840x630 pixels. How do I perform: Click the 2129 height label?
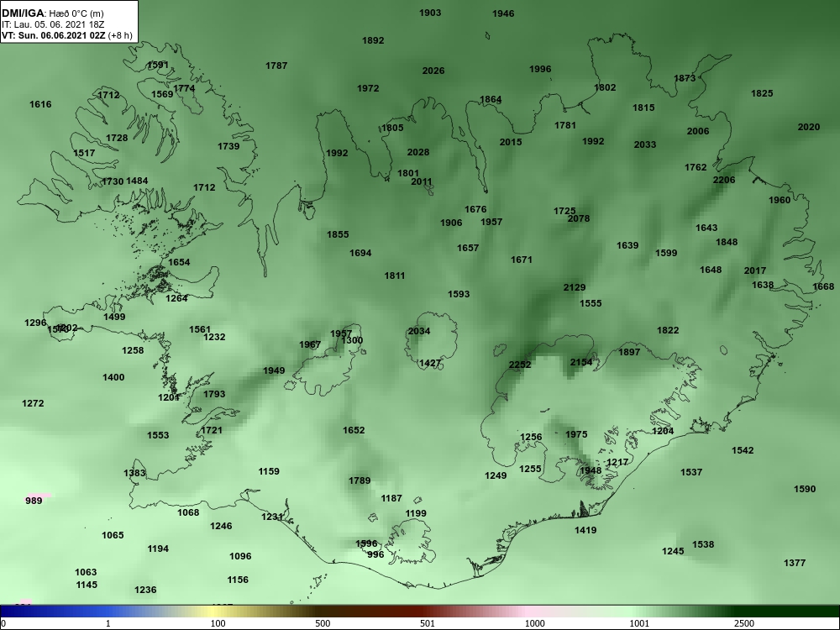575,287
